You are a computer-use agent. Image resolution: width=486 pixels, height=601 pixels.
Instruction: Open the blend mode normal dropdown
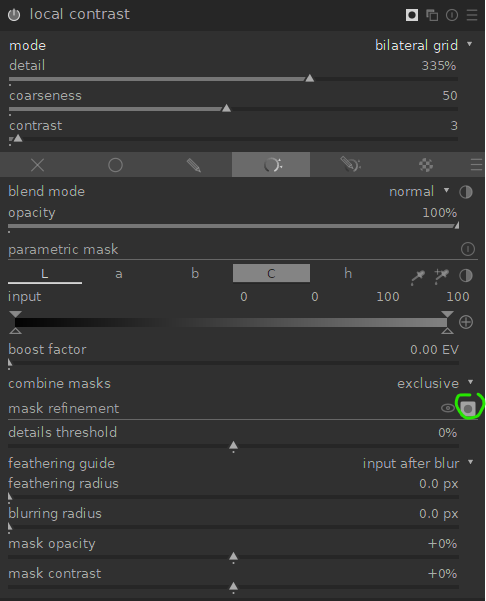pos(419,191)
